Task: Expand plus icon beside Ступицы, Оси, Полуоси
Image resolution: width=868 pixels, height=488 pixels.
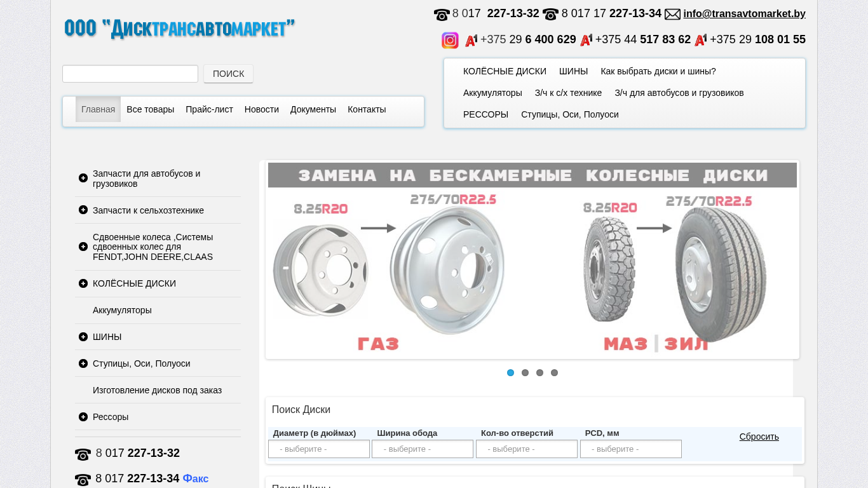Action: [83, 363]
